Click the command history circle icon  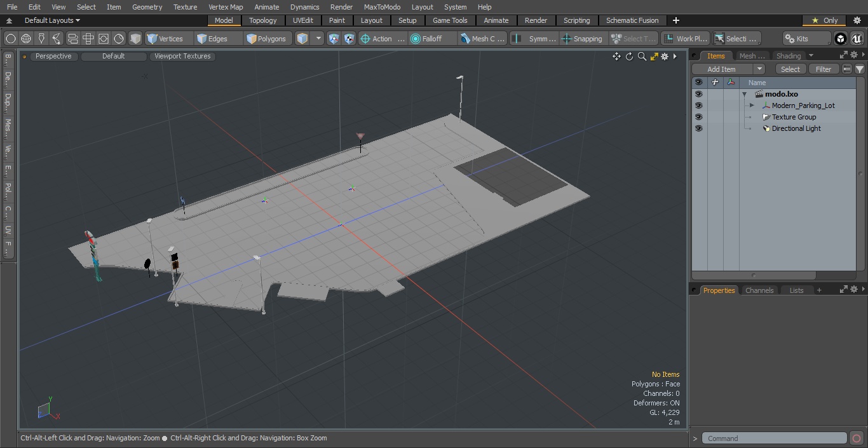pos(857,438)
